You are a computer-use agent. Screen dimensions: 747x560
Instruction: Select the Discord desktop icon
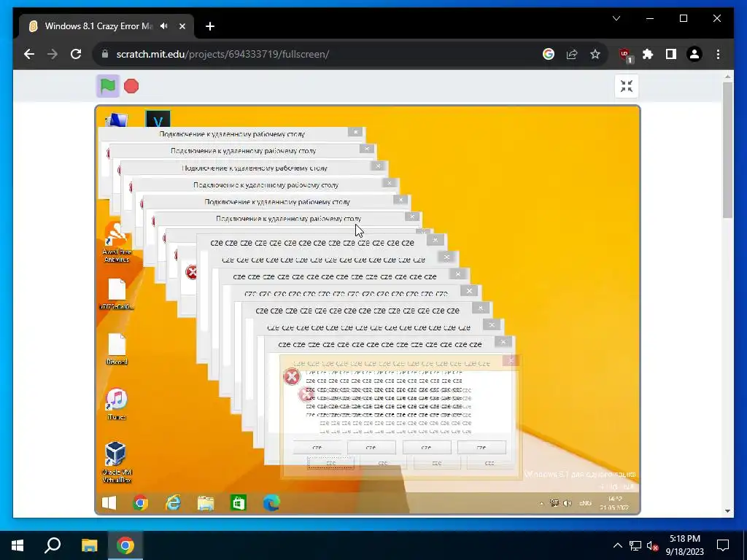[x=117, y=349]
